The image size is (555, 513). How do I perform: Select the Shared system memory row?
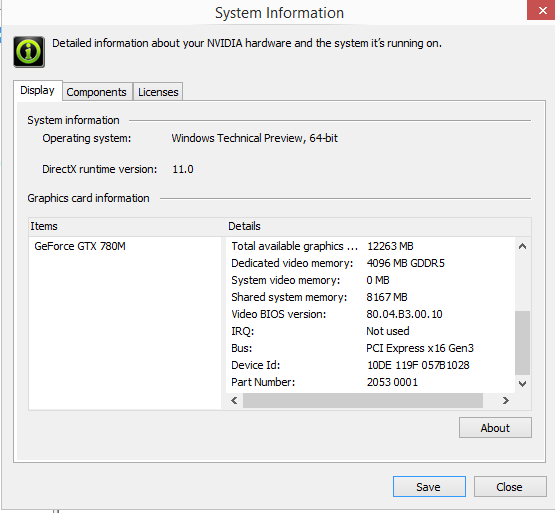(370, 297)
